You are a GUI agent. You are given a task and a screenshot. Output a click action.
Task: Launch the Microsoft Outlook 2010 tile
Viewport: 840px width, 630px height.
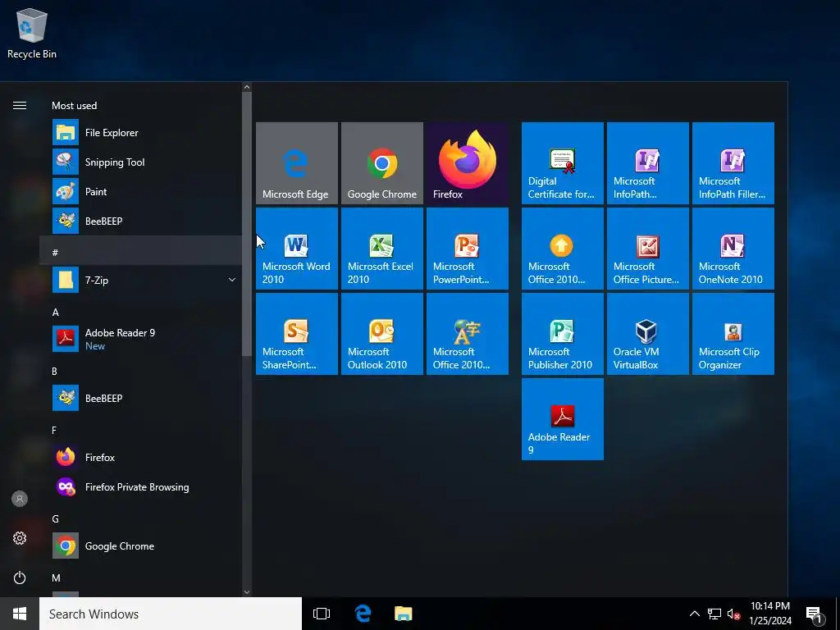[382, 333]
